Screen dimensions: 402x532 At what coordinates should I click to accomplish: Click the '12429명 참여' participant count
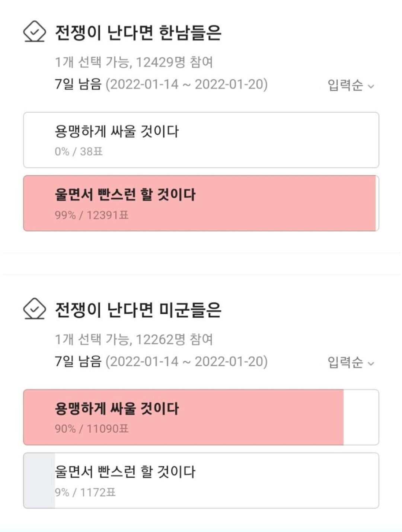[174, 62]
